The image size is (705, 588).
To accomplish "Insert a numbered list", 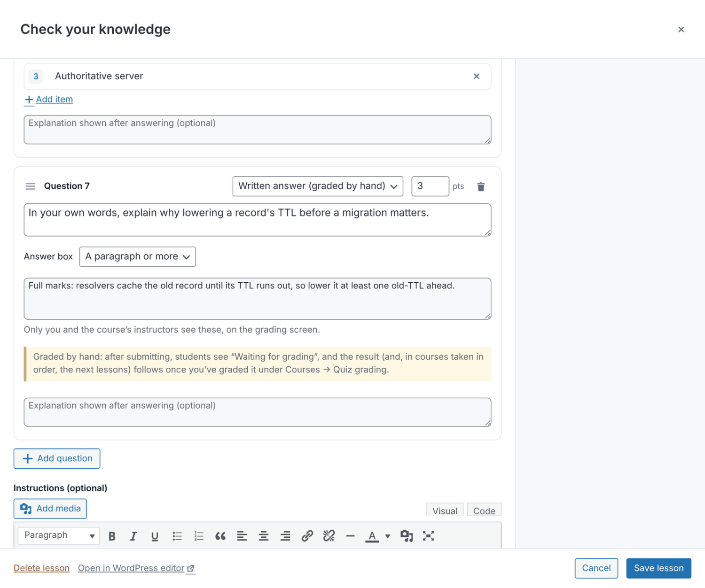I will 199,536.
